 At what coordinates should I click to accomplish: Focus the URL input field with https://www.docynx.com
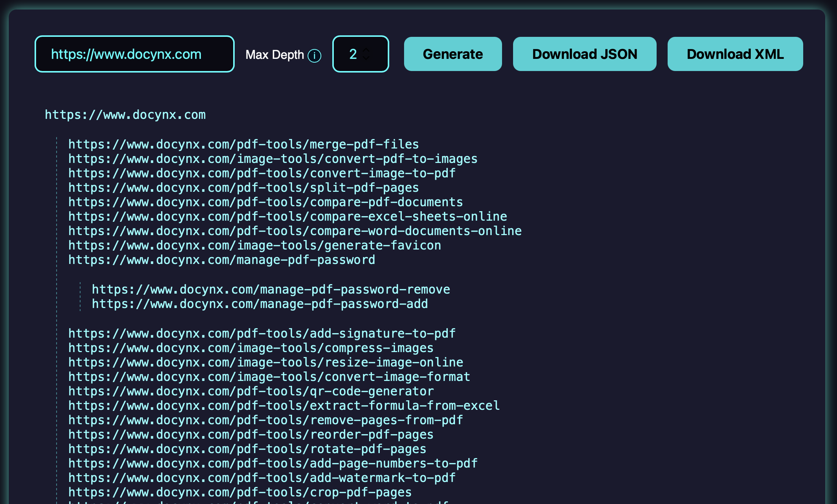tap(134, 54)
